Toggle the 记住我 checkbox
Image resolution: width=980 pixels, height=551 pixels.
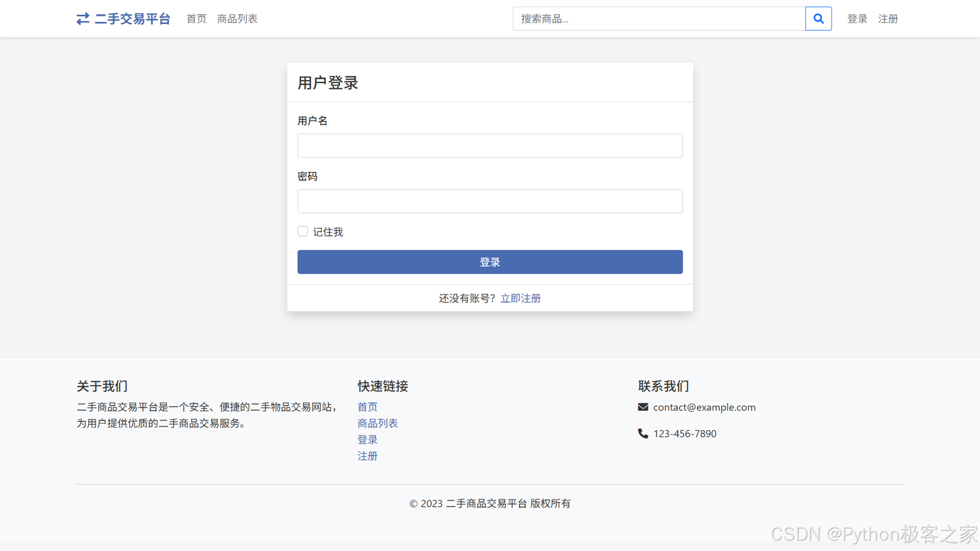point(302,231)
